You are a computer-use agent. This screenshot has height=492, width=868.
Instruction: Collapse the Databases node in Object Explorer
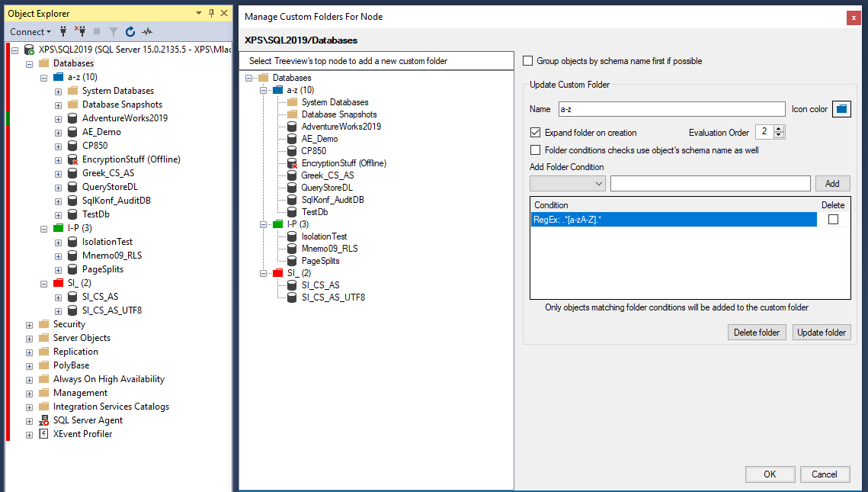pyautogui.click(x=29, y=64)
